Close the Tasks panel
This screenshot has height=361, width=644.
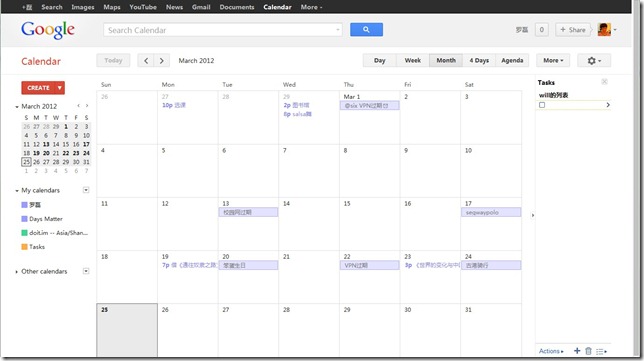(604, 82)
